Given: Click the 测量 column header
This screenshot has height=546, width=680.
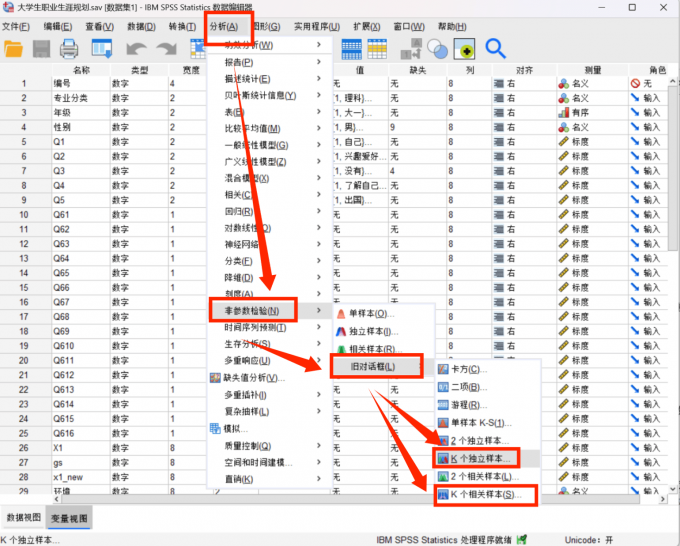Looking at the screenshot, I should coord(593,70).
